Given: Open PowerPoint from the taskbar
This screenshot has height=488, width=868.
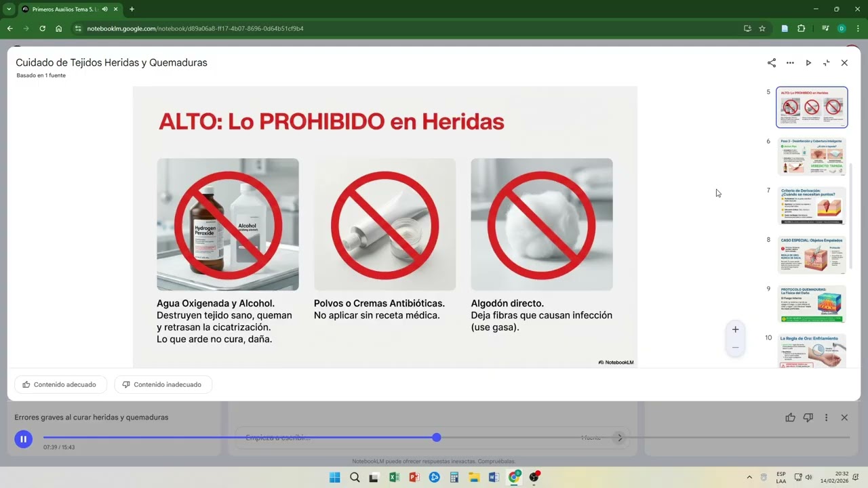Looking at the screenshot, I should [414, 477].
